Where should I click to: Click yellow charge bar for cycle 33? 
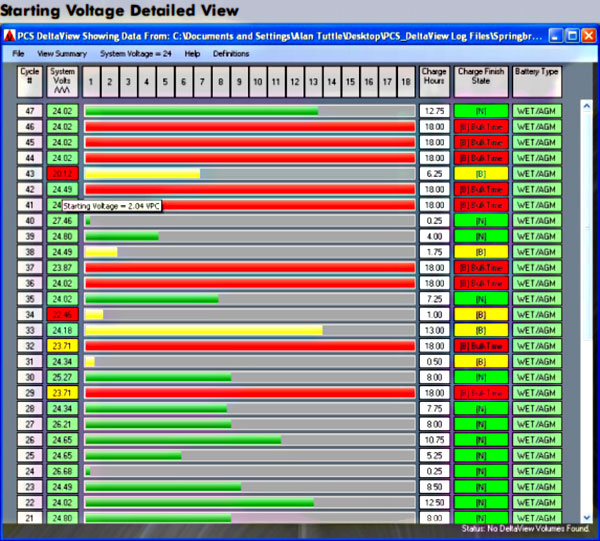pos(204,330)
